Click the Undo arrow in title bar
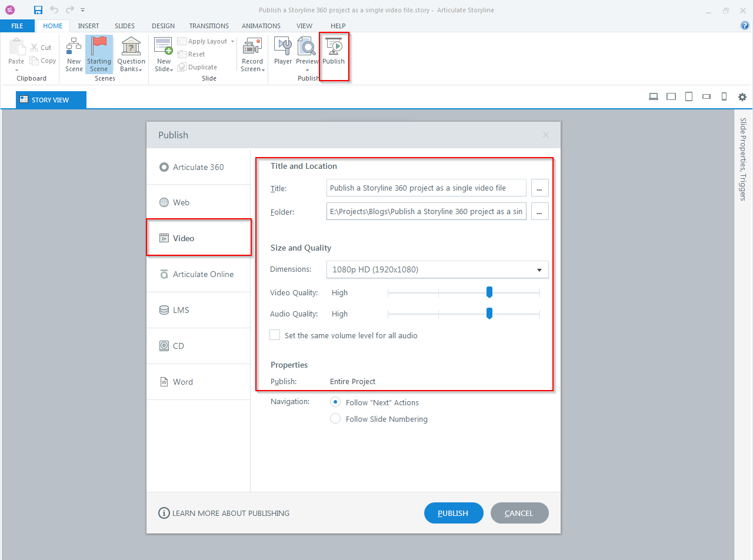Viewport: 753px width, 560px height. pos(54,9)
